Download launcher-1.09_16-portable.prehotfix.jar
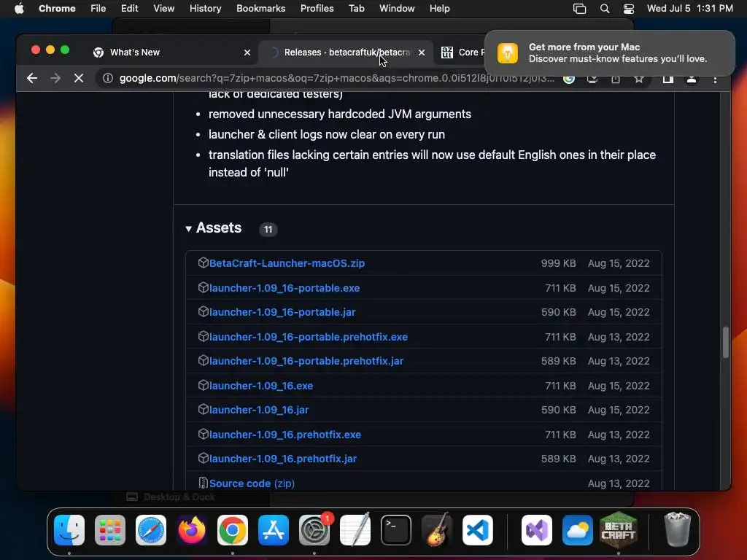 pyautogui.click(x=306, y=362)
